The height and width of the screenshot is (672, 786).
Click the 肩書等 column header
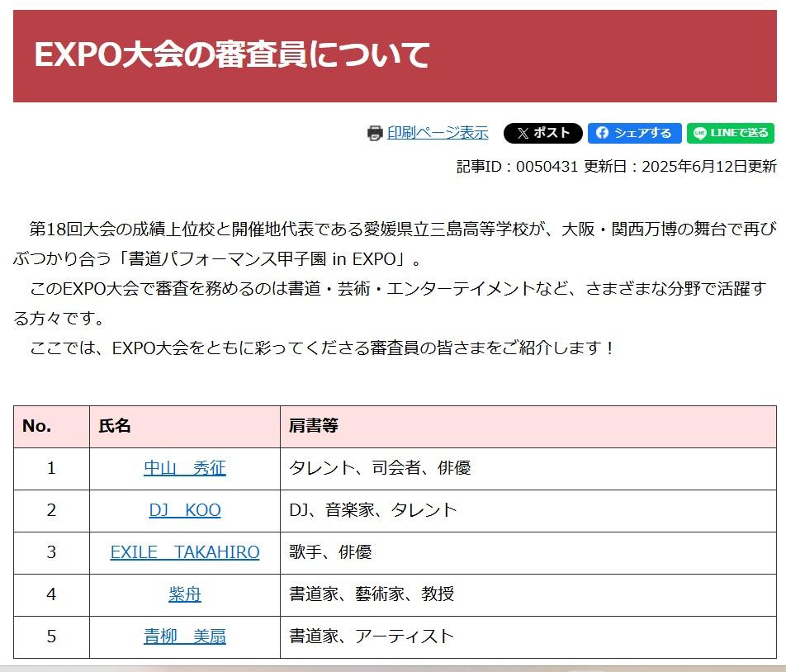(528, 427)
